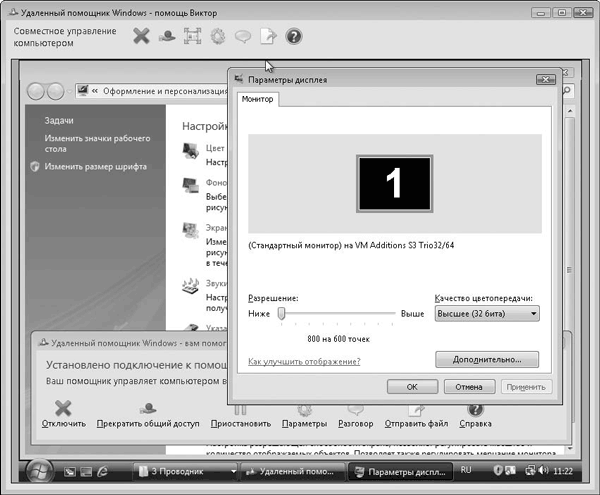This screenshot has height=495, width=600.
Task: Select the monitor 1 preview thumbnail
Action: [x=394, y=185]
